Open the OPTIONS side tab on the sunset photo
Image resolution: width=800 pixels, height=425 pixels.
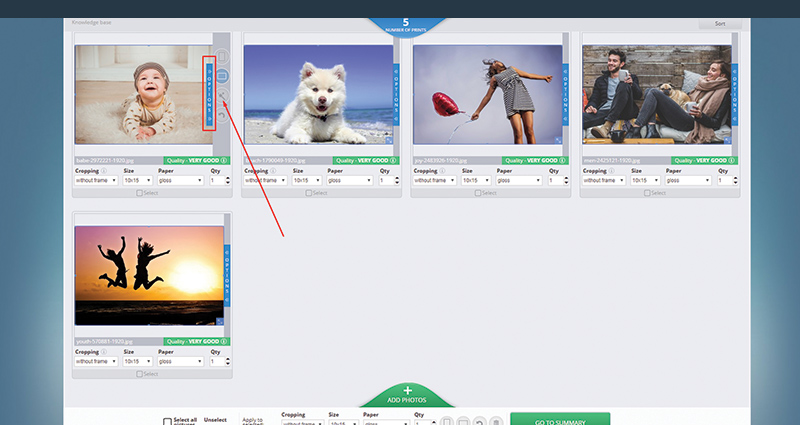pyautogui.click(x=227, y=276)
